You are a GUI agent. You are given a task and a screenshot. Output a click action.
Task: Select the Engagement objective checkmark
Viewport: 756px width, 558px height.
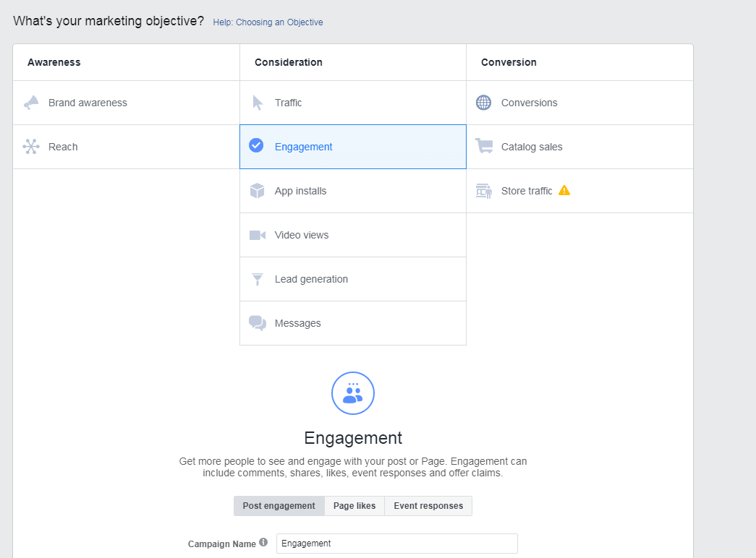(x=256, y=145)
